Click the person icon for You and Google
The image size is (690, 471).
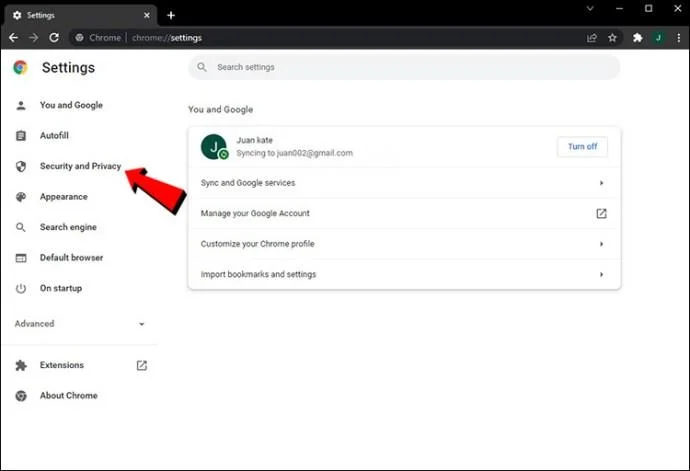point(21,105)
